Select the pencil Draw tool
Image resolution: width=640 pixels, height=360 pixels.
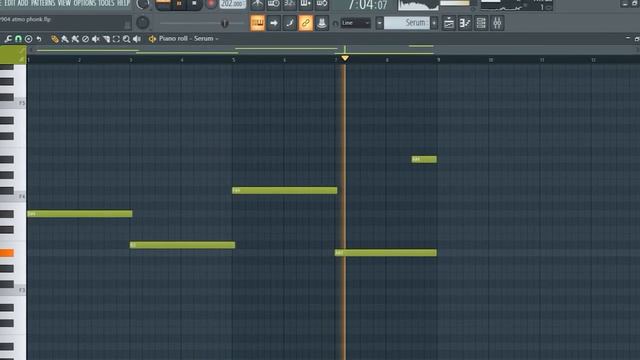coord(55,39)
